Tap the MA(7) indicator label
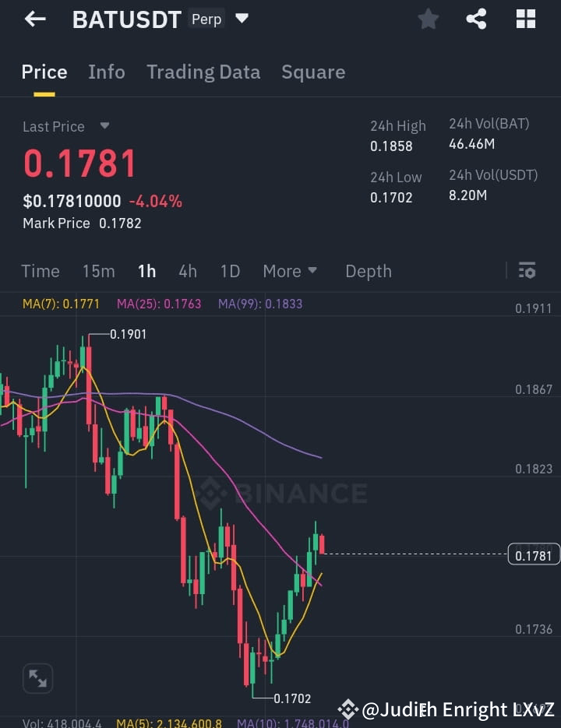The width and height of the screenshot is (561, 728). (61, 304)
